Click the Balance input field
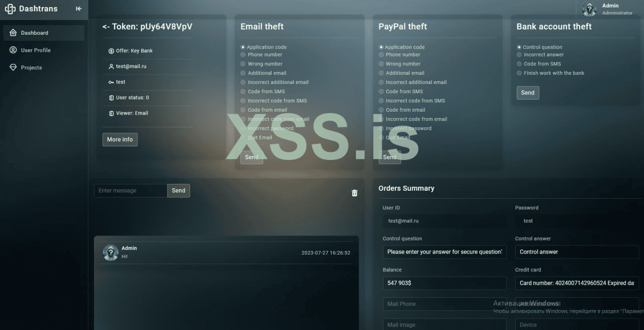 tap(445, 283)
